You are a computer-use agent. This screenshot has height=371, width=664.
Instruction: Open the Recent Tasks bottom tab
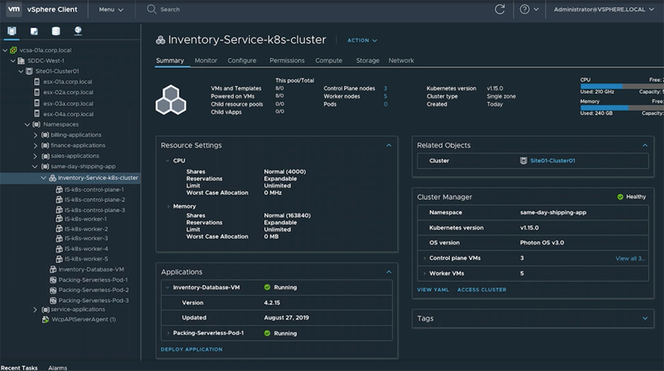tap(19, 368)
